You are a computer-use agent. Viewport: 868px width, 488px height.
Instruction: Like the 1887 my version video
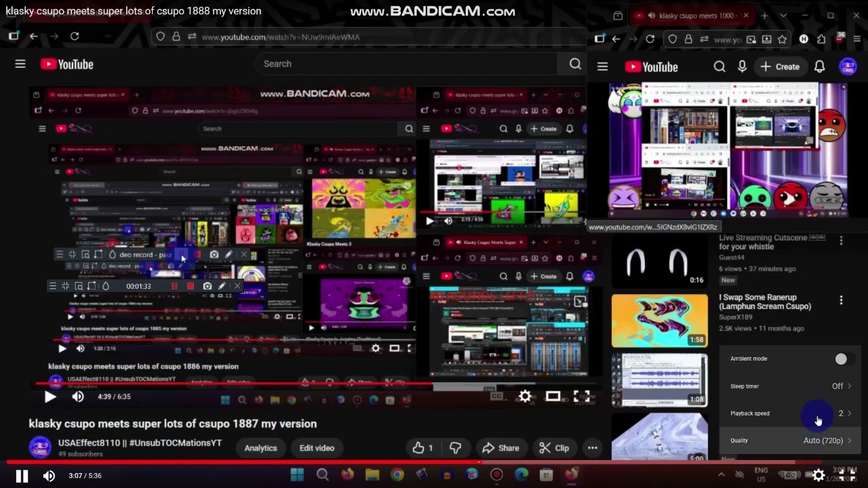422,448
